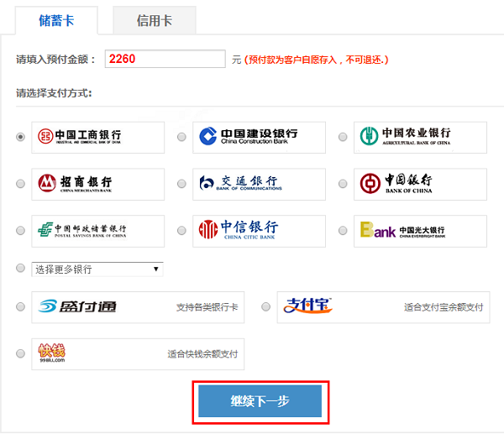504x434 pixels.
Task: Select the China Everbright Bank radio button
Action: [x=343, y=230]
